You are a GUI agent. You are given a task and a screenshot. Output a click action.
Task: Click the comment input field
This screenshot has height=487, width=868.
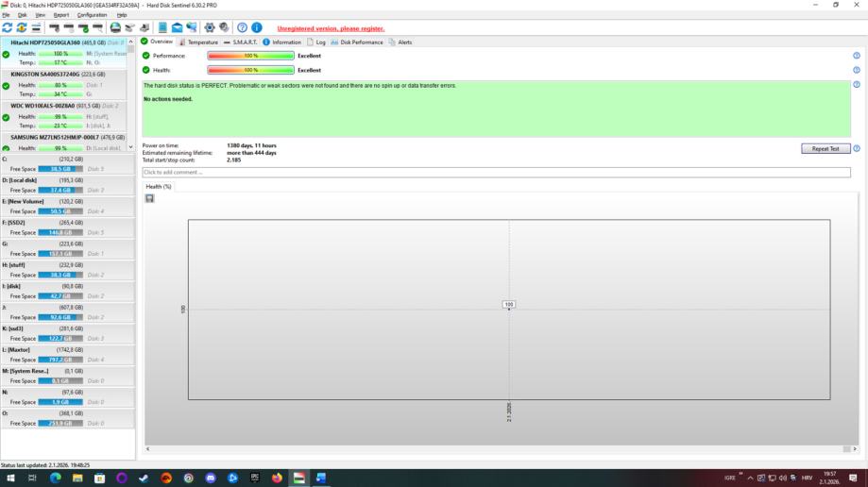[x=496, y=172]
